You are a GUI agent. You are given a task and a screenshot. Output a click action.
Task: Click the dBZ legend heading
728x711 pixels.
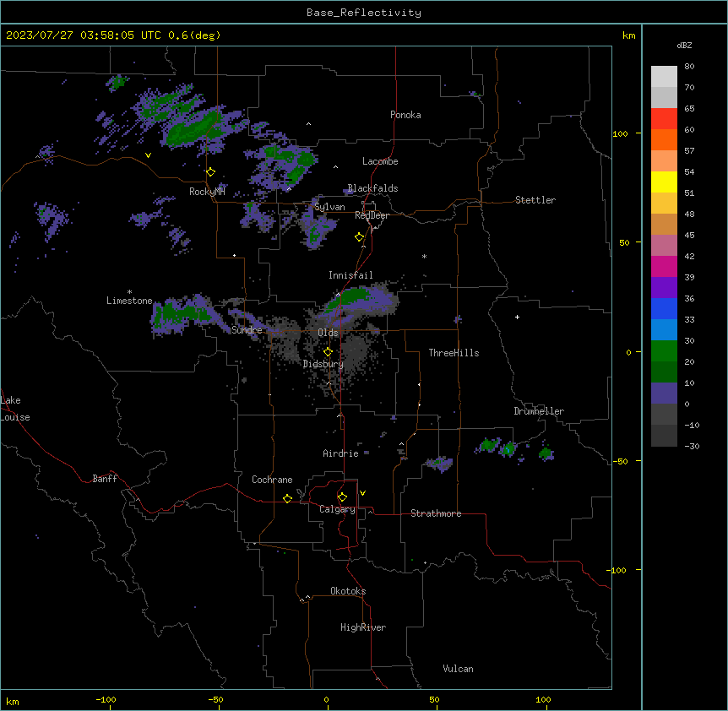(684, 45)
